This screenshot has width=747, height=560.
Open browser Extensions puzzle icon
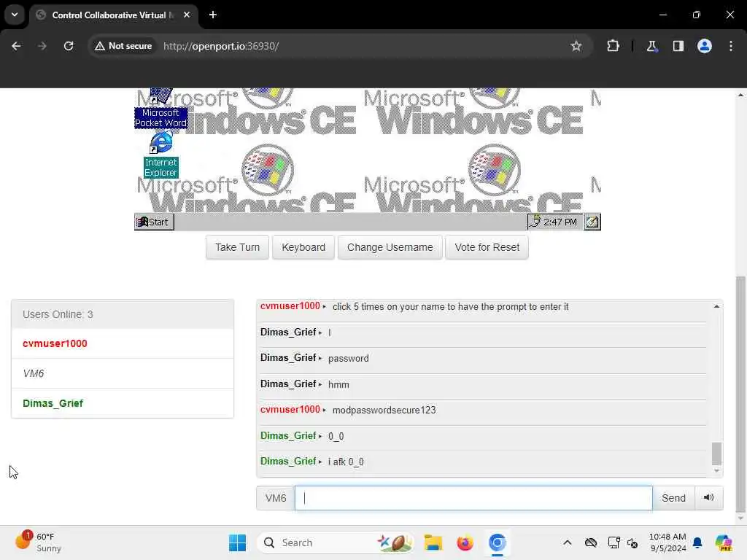click(613, 46)
